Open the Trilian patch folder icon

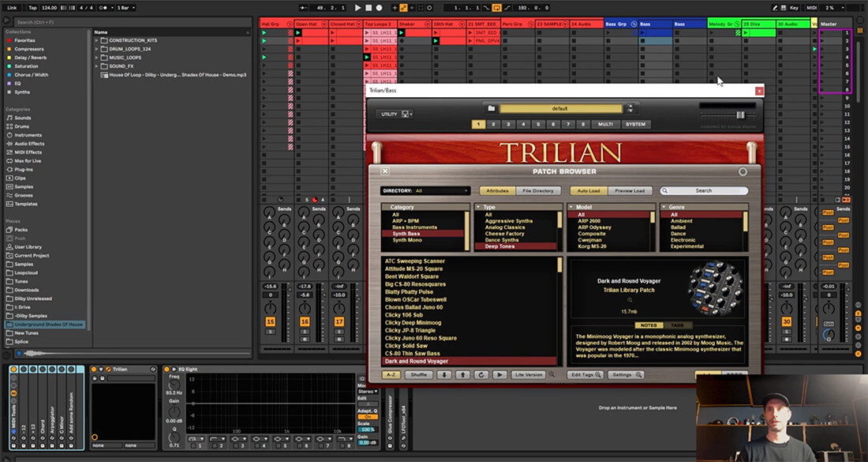491,108
